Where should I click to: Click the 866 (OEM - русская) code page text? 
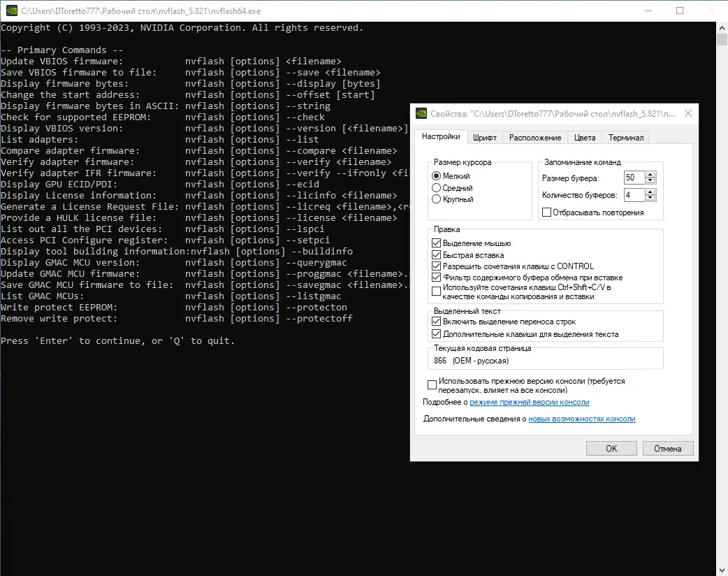[472, 361]
